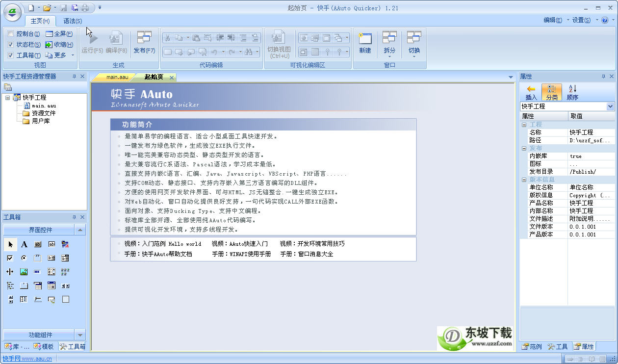The height and width of the screenshot is (364, 618).
Task: Select the checkbox control in the toolbox
Action: click(10, 258)
